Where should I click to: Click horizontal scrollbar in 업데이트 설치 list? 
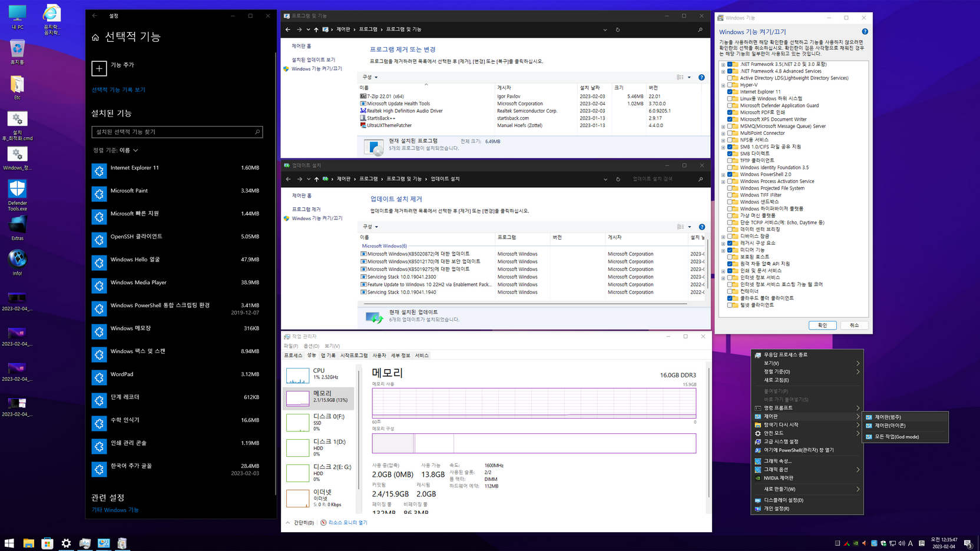[x=525, y=304]
